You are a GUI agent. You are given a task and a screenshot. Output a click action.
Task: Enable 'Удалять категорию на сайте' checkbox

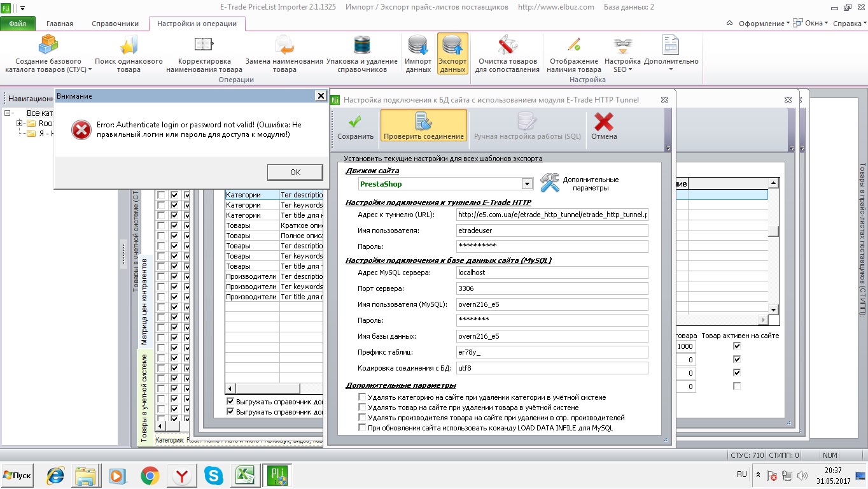click(x=362, y=397)
